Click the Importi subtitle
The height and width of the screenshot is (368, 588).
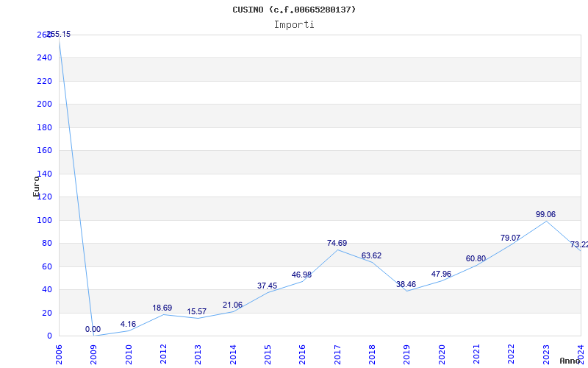coord(294,25)
